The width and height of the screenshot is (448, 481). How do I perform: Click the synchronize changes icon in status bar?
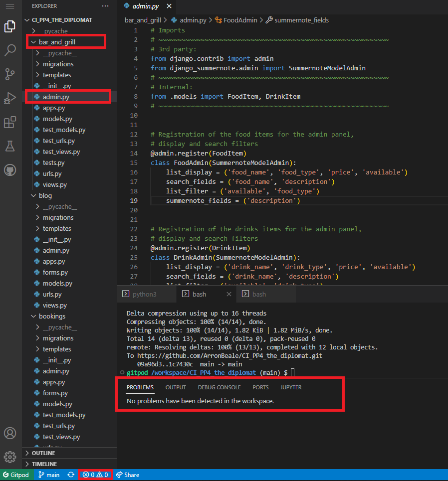click(x=71, y=475)
